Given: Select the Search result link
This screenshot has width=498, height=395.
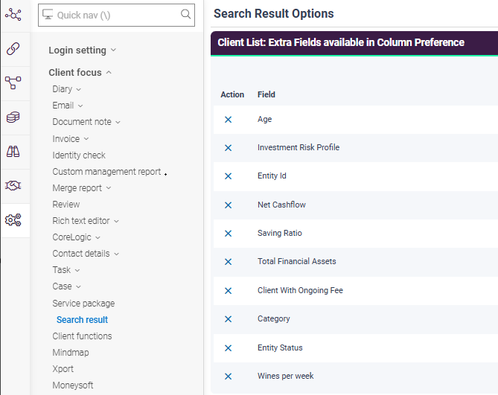Looking at the screenshot, I should (82, 320).
